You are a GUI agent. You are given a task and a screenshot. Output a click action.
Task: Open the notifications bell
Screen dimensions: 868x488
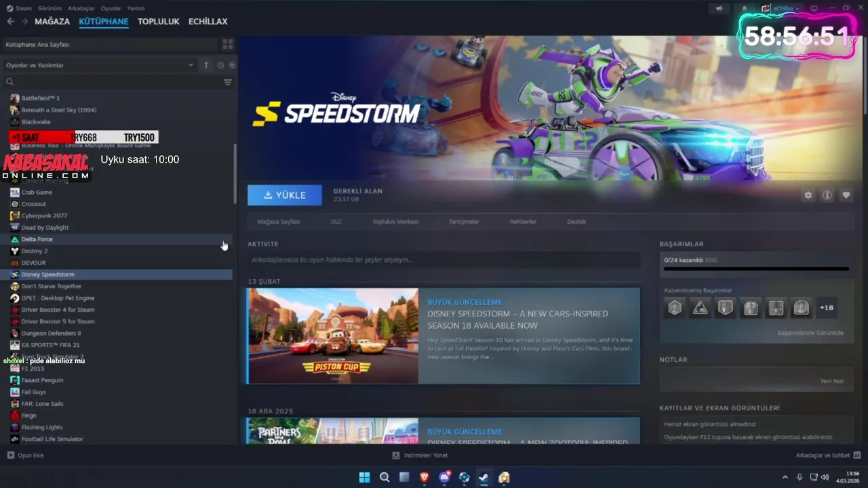pos(744,8)
